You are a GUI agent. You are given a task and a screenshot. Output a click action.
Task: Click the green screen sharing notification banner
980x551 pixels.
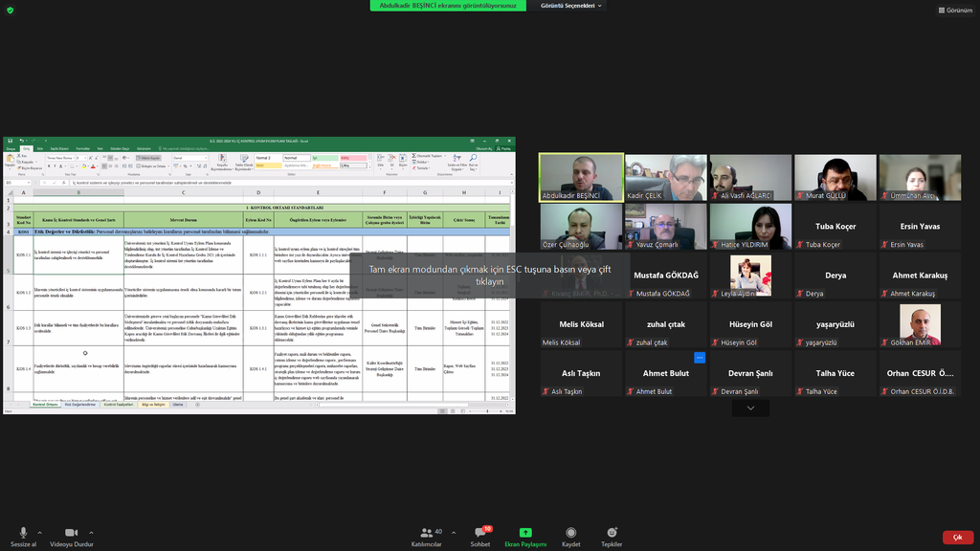click(x=448, y=6)
